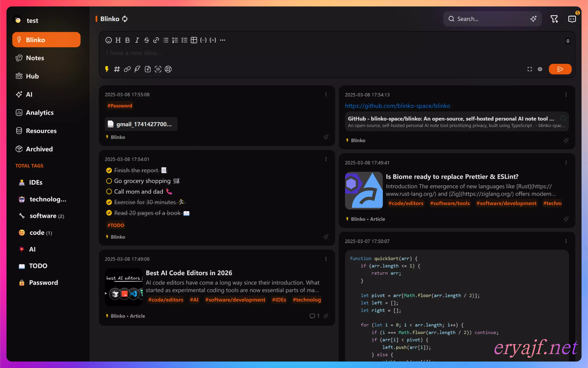Click the hashtag tag icon

point(117,69)
